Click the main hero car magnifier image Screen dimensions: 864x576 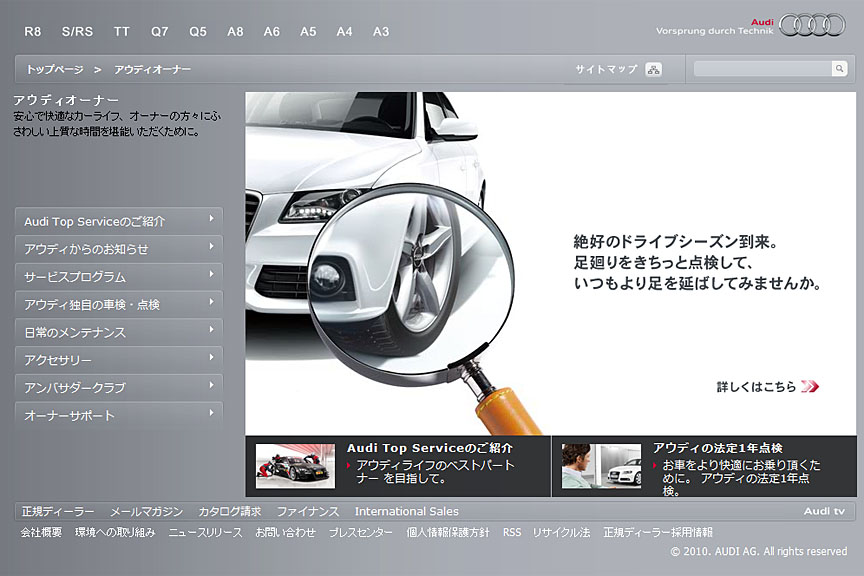[551, 263]
